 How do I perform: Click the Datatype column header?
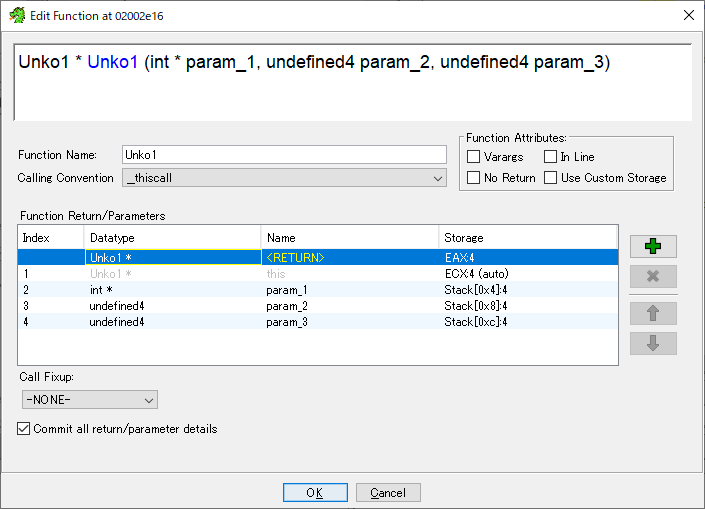pos(172,237)
